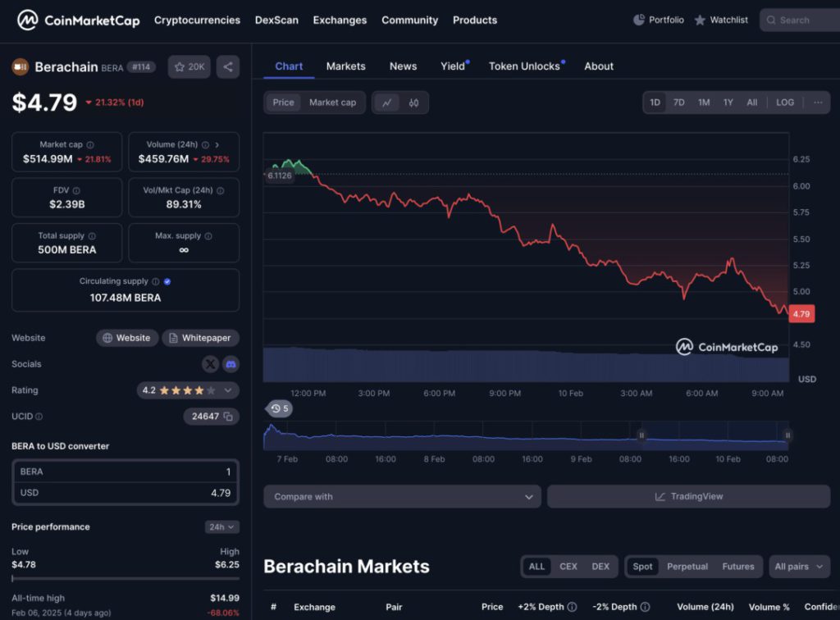840x620 pixels.
Task: Click the BERA amount input field
Action: pyautogui.click(x=126, y=472)
